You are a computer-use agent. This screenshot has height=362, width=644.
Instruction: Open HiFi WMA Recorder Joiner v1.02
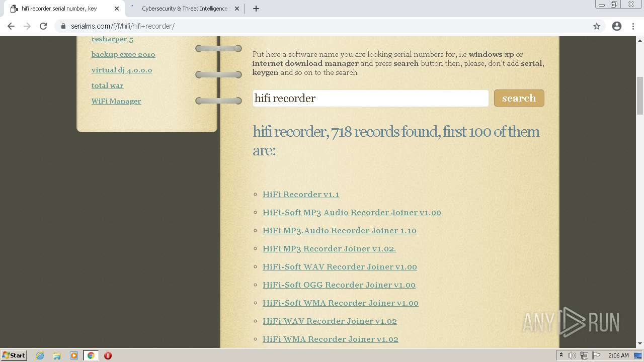click(331, 339)
